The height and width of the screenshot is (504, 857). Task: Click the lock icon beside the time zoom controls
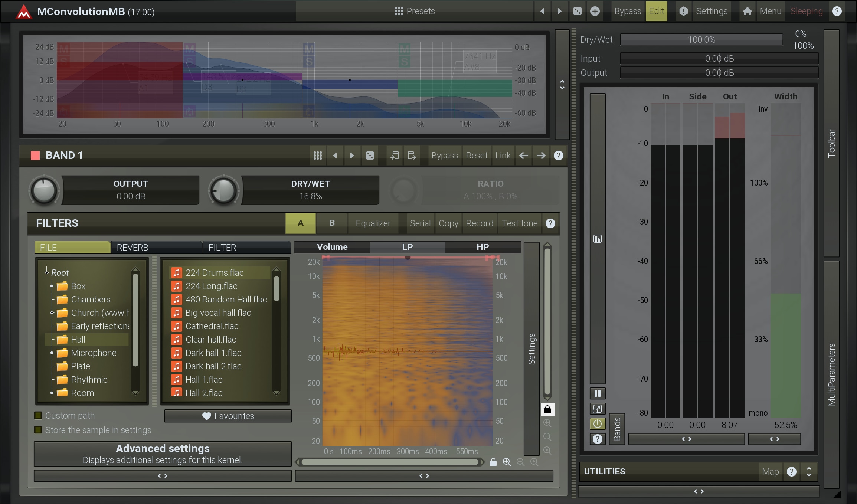493,462
